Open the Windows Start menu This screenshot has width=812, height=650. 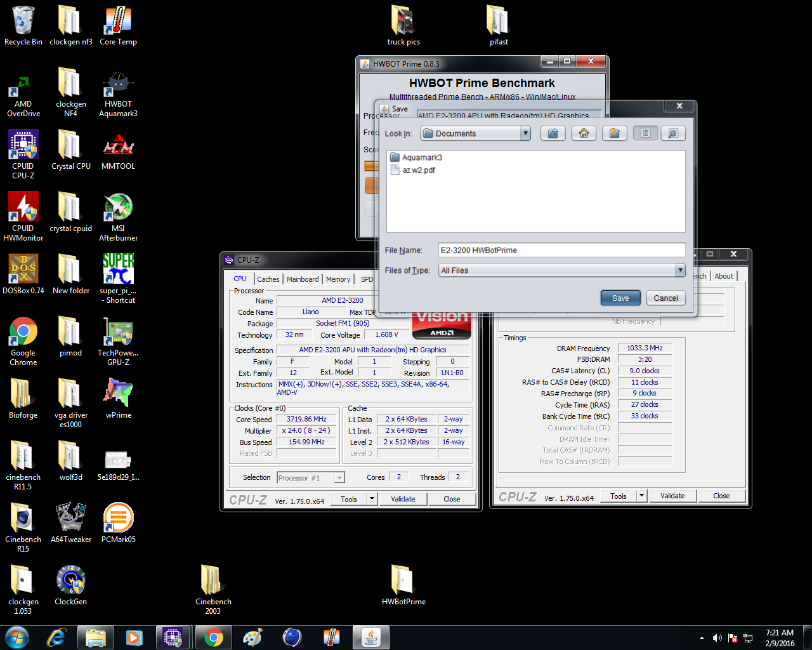[x=17, y=637]
